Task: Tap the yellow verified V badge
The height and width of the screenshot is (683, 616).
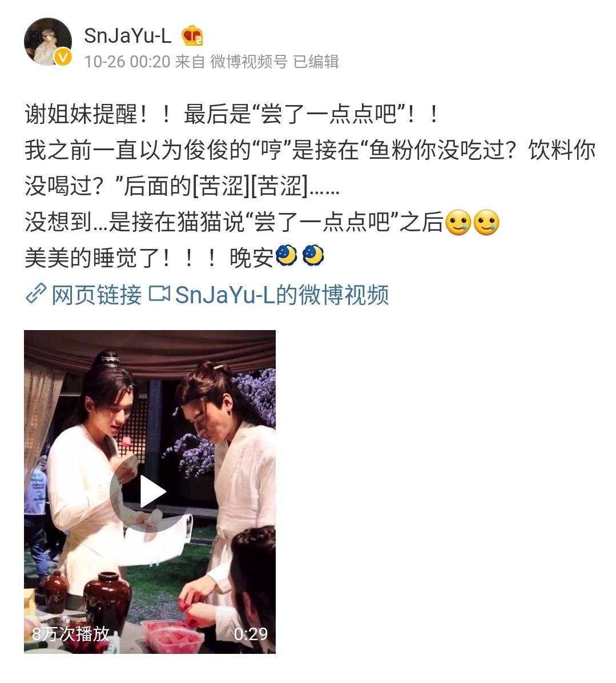Action: click(x=63, y=57)
